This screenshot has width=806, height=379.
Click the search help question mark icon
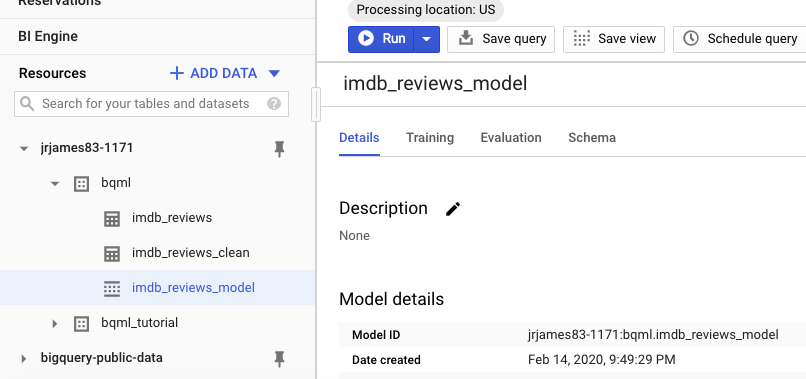[274, 104]
